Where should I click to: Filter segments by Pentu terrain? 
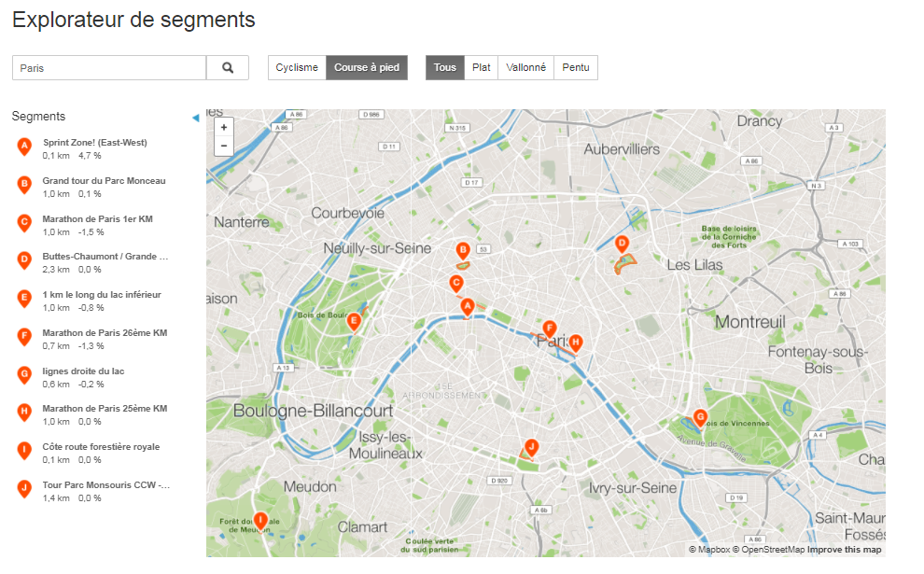point(576,68)
